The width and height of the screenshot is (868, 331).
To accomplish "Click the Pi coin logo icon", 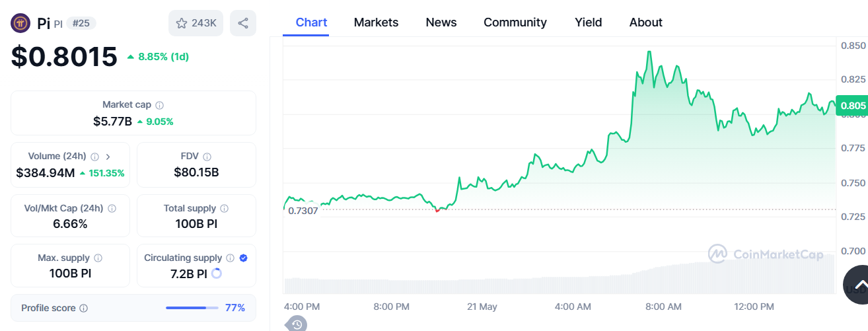I will click(20, 23).
